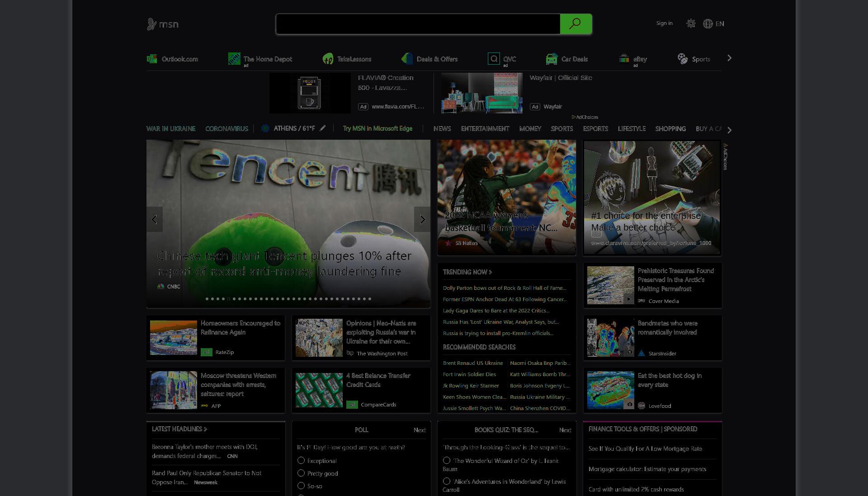Expand shortcuts row with right chevron
Screen dimensions: 868x496
tap(729, 58)
